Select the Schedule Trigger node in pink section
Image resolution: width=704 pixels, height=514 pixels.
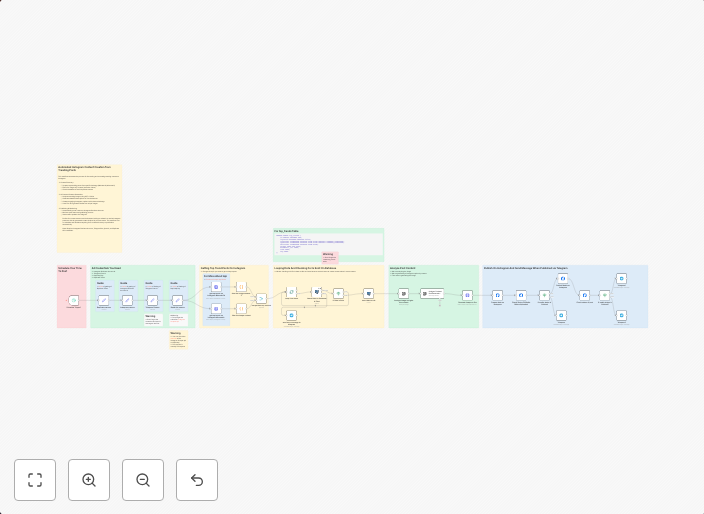73,300
